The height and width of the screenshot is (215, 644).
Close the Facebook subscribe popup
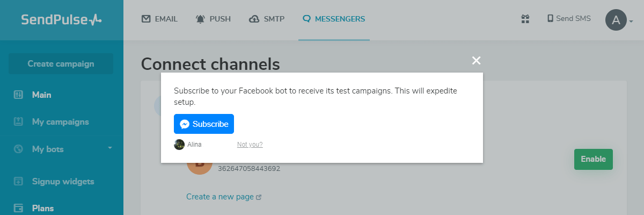tap(476, 60)
